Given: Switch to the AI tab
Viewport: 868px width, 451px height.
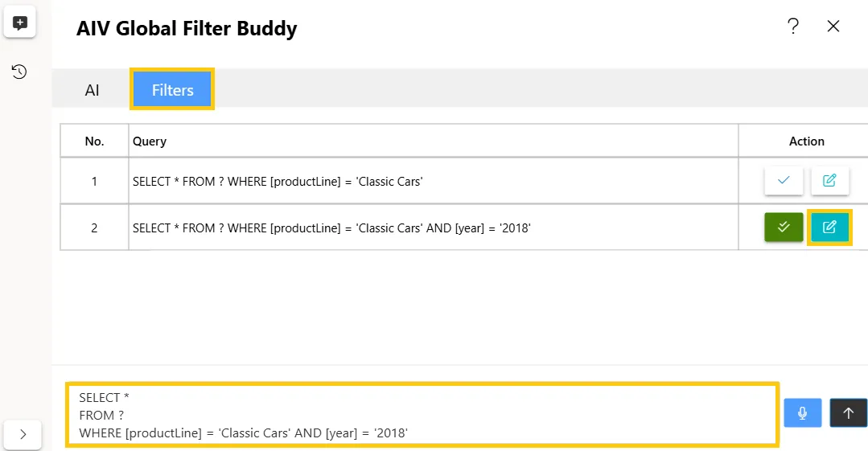Looking at the screenshot, I should click(92, 90).
